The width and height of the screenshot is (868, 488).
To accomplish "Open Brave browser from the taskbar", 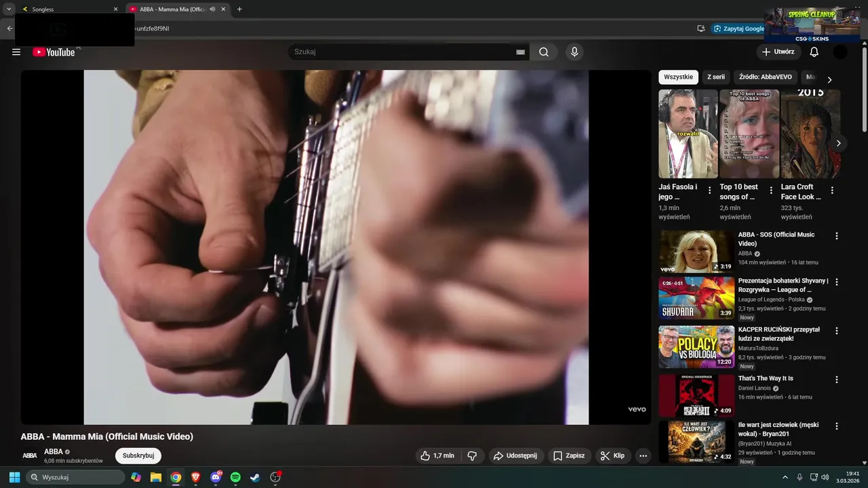I will pos(196,477).
